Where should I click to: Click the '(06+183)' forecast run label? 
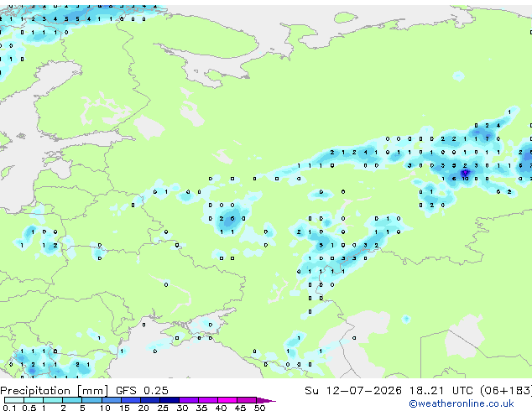point(506,391)
